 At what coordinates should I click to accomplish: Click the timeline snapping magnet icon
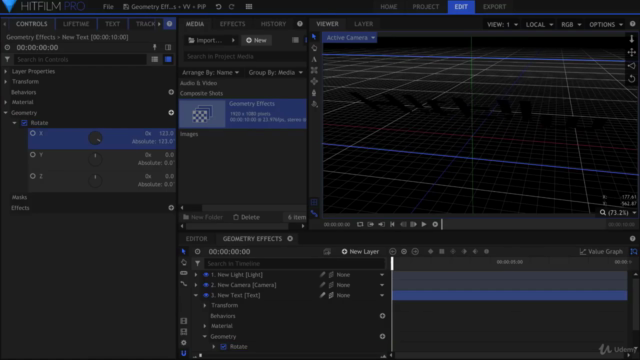184,353
